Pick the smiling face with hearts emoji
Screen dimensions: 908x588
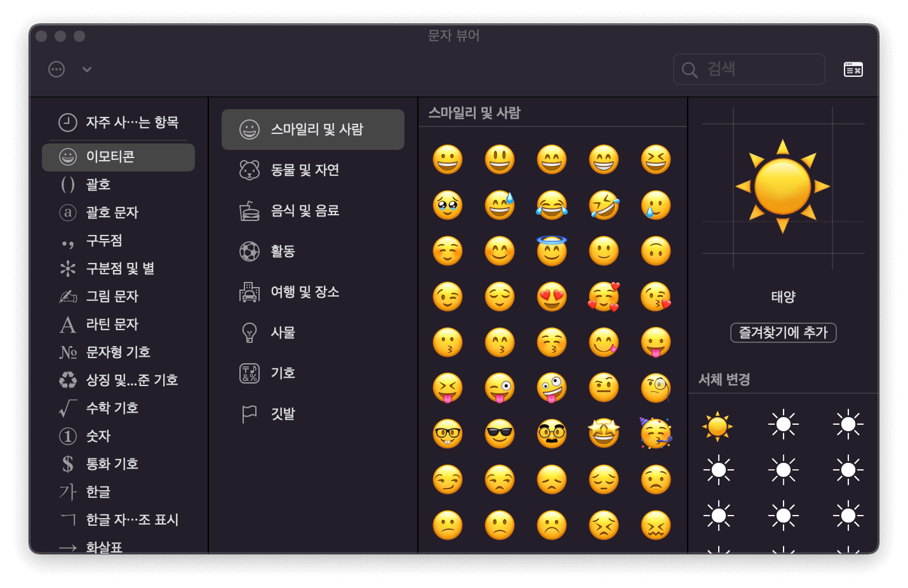pos(604,297)
